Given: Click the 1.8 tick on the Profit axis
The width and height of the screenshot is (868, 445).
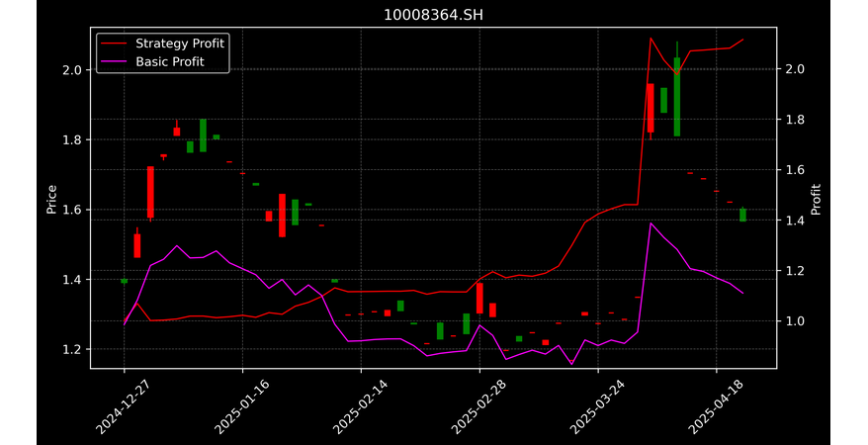Looking at the screenshot, I should tap(795, 120).
